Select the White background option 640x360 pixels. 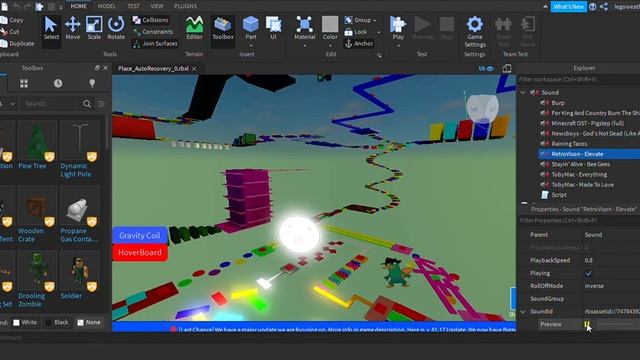click(25, 322)
